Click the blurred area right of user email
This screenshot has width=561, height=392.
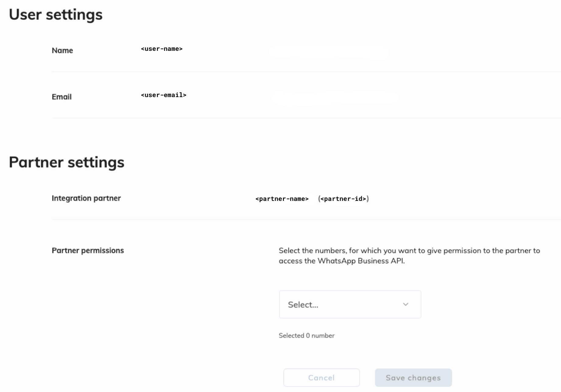click(335, 98)
